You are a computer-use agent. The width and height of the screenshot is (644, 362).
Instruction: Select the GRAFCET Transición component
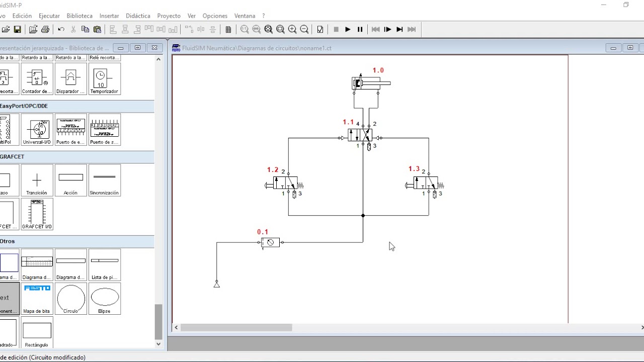click(x=37, y=180)
